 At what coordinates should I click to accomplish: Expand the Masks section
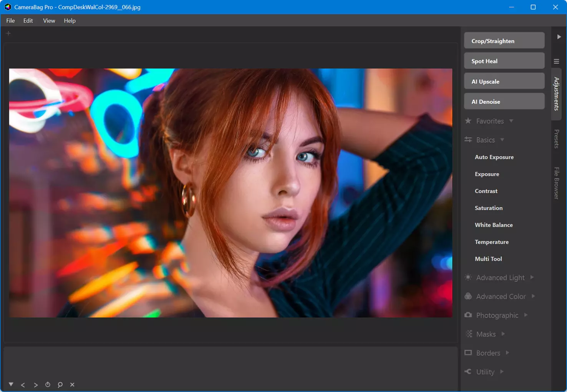pos(485,334)
